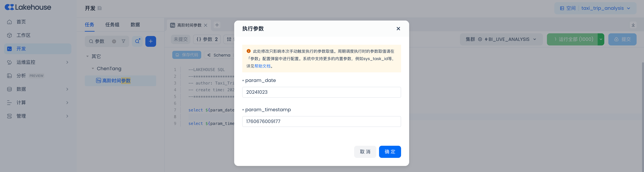Click the filter funnel icon
The height and width of the screenshot is (172, 644).
123,41
